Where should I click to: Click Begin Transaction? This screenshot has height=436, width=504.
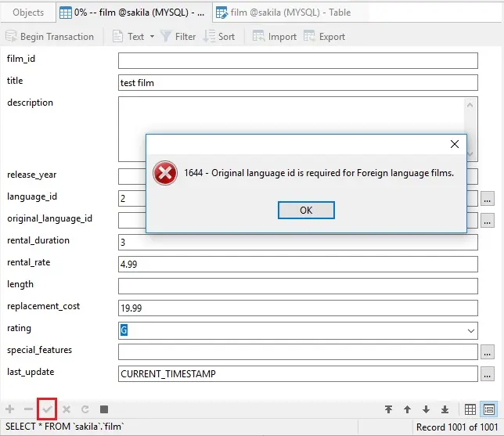tap(50, 37)
